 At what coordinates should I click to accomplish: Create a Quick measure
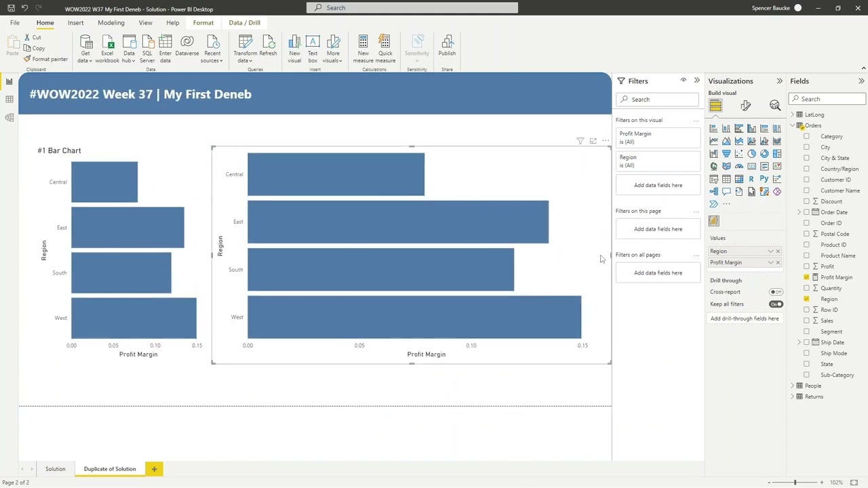[x=385, y=49]
